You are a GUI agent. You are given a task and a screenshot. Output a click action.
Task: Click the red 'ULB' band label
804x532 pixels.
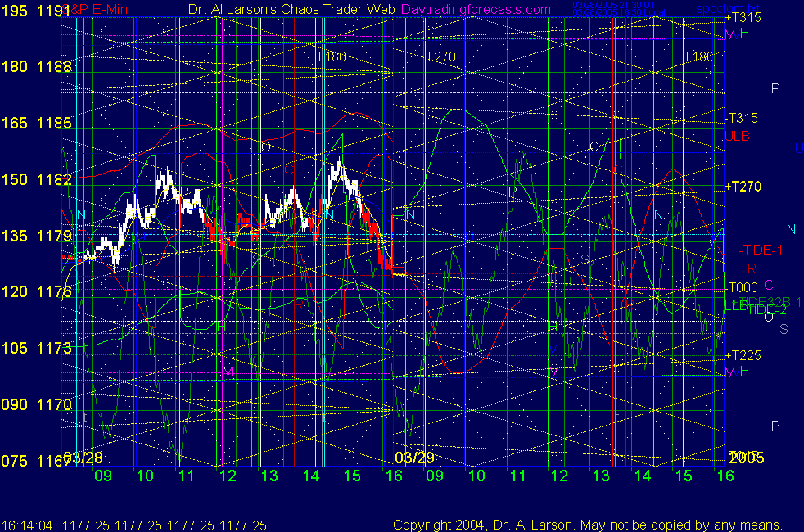[738, 136]
